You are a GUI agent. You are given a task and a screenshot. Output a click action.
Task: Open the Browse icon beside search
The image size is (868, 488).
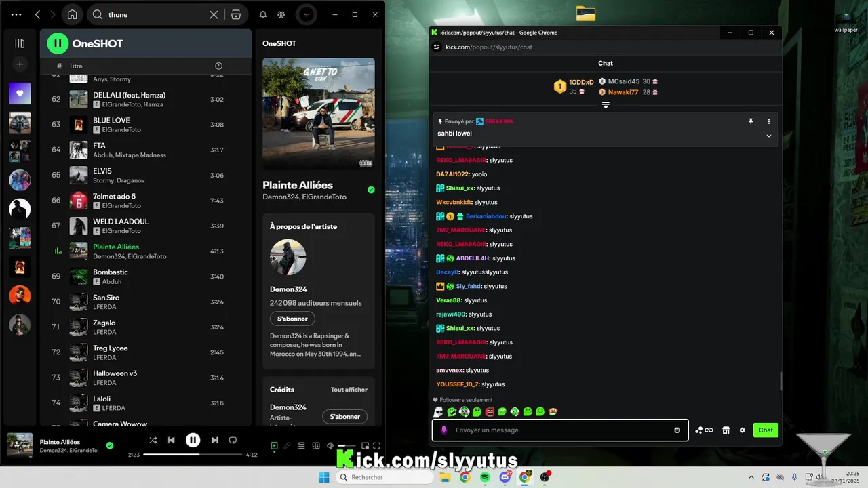tap(236, 14)
